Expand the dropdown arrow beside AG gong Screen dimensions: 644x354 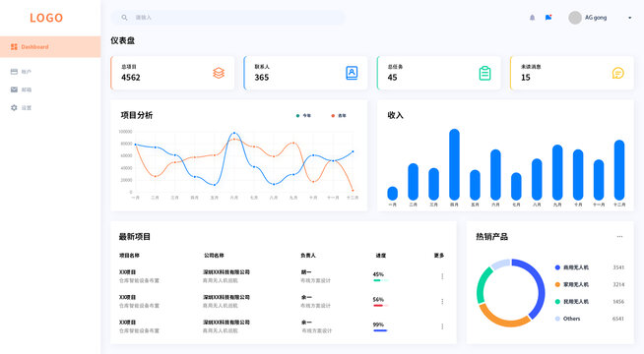(629, 18)
